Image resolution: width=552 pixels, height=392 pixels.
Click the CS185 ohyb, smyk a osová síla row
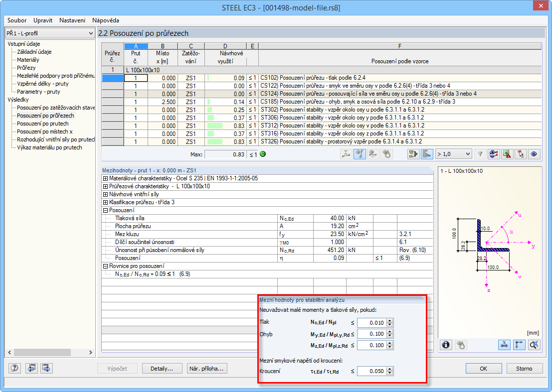click(x=322, y=102)
